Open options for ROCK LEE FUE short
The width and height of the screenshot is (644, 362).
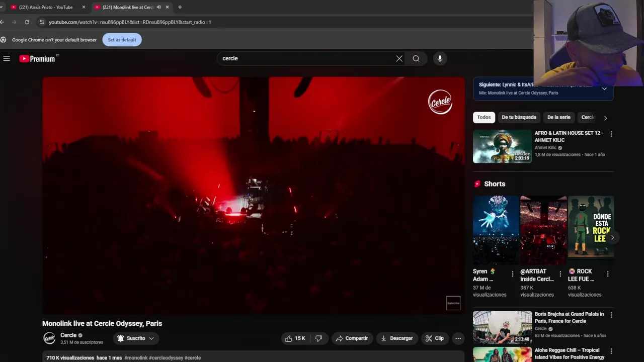pos(607,274)
